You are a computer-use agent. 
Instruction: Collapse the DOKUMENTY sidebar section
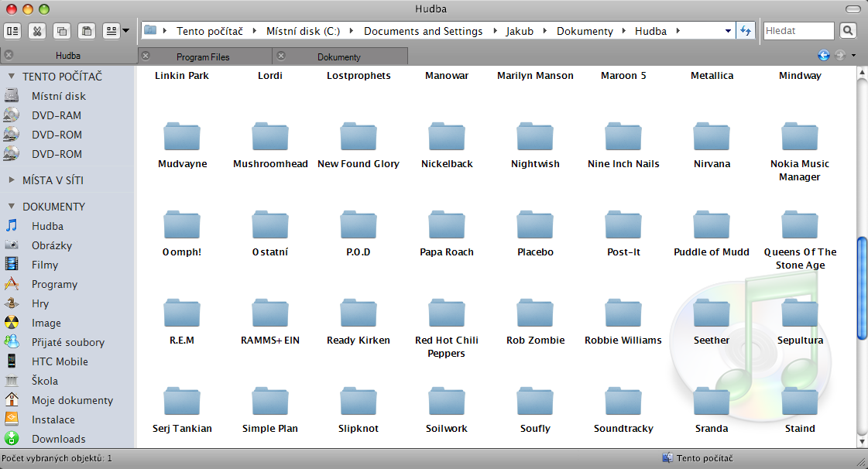(x=11, y=207)
